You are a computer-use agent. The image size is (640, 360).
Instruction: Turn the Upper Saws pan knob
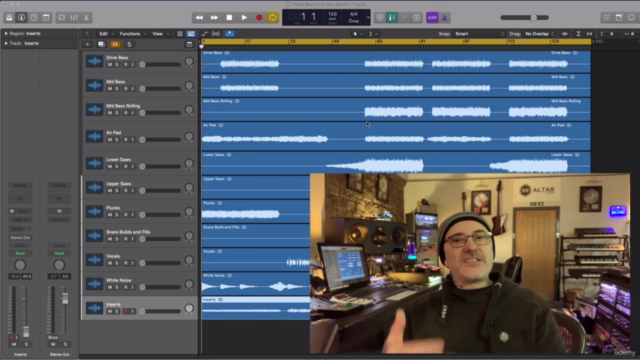tap(189, 188)
